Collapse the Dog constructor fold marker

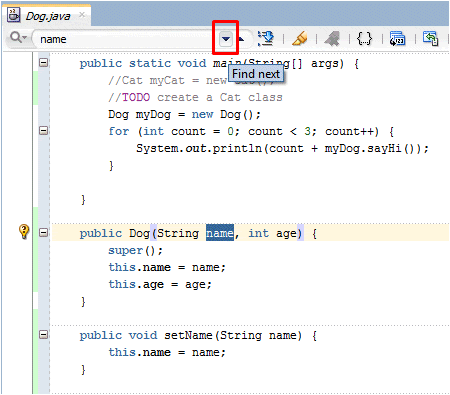coord(44,232)
